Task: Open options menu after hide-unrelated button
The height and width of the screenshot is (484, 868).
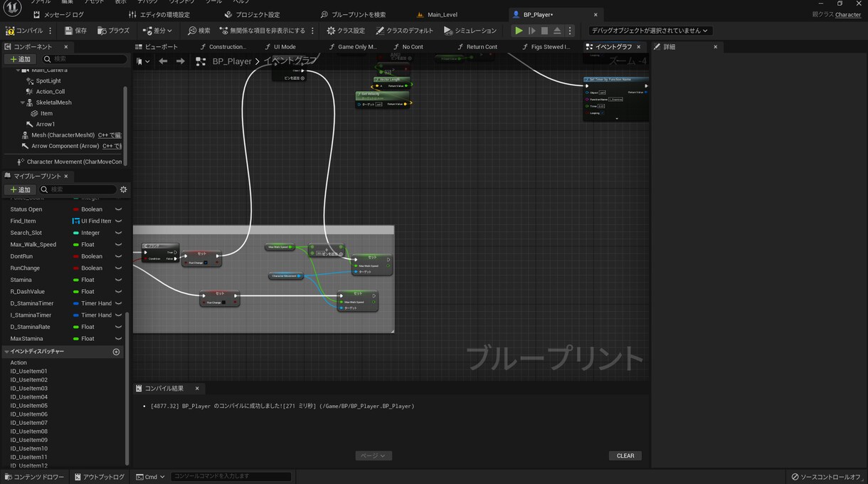Action: 312,31
